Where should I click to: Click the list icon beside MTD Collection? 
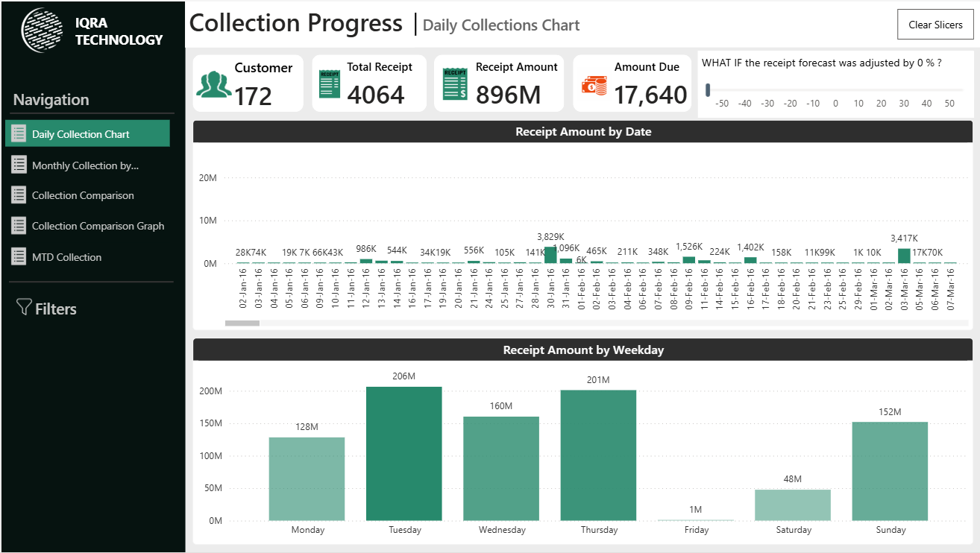pyautogui.click(x=19, y=257)
